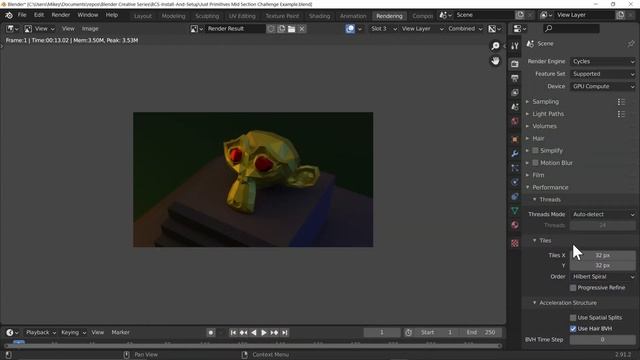Open the Keying popover in timeline
The width and height of the screenshot is (640, 360).
coord(73,333)
